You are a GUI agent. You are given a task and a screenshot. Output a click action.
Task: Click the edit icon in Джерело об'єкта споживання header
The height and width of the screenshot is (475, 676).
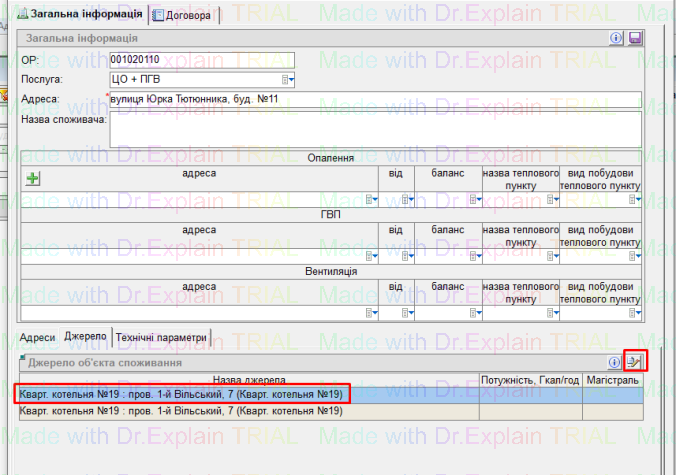click(x=634, y=361)
